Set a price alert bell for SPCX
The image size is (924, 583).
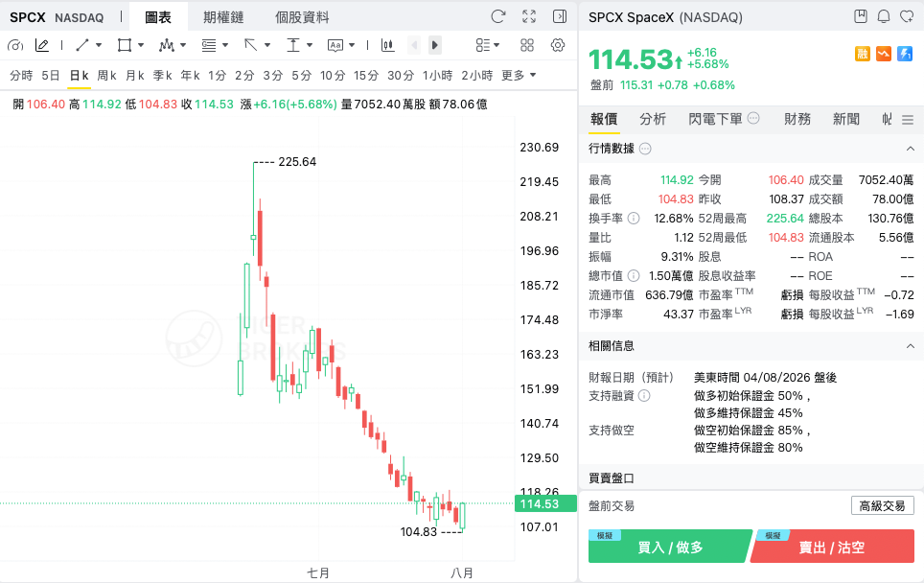tap(884, 16)
